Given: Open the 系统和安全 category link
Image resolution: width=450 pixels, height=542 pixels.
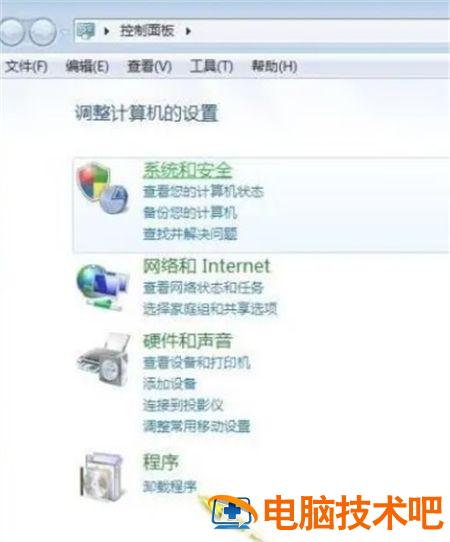Looking at the screenshot, I should (x=187, y=170).
